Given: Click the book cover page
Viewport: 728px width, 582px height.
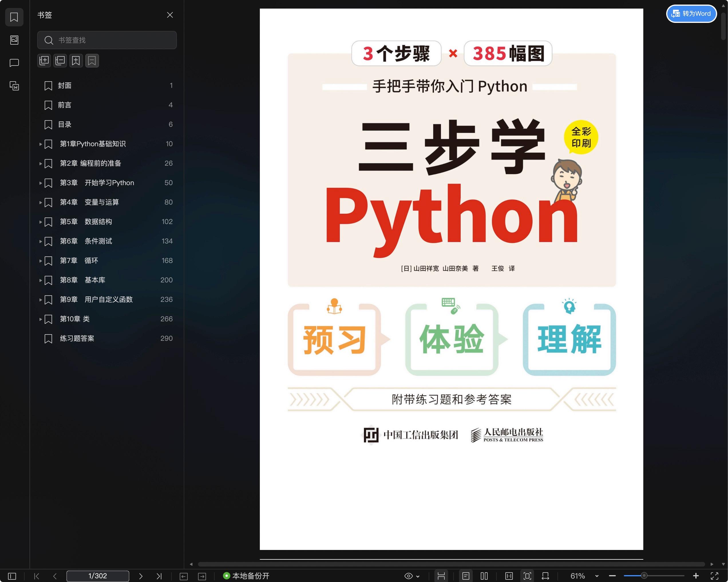Looking at the screenshot, I should pyautogui.click(x=451, y=279).
